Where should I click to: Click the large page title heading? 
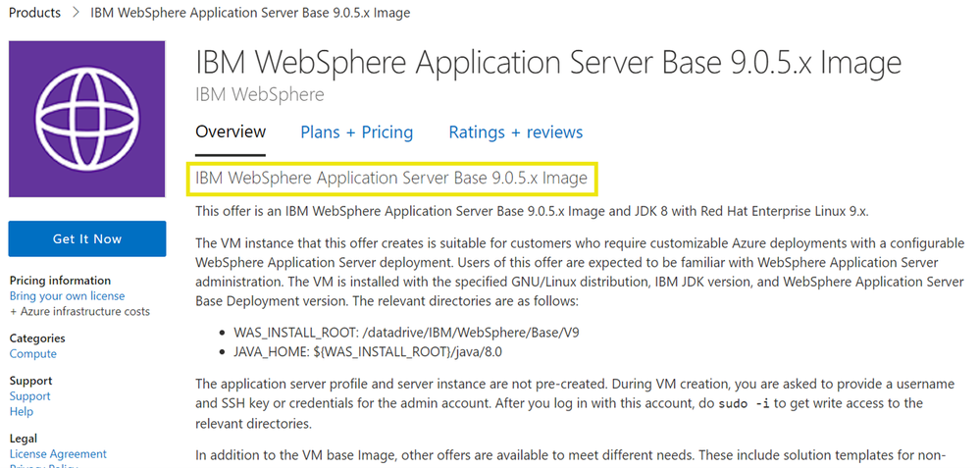point(548,63)
